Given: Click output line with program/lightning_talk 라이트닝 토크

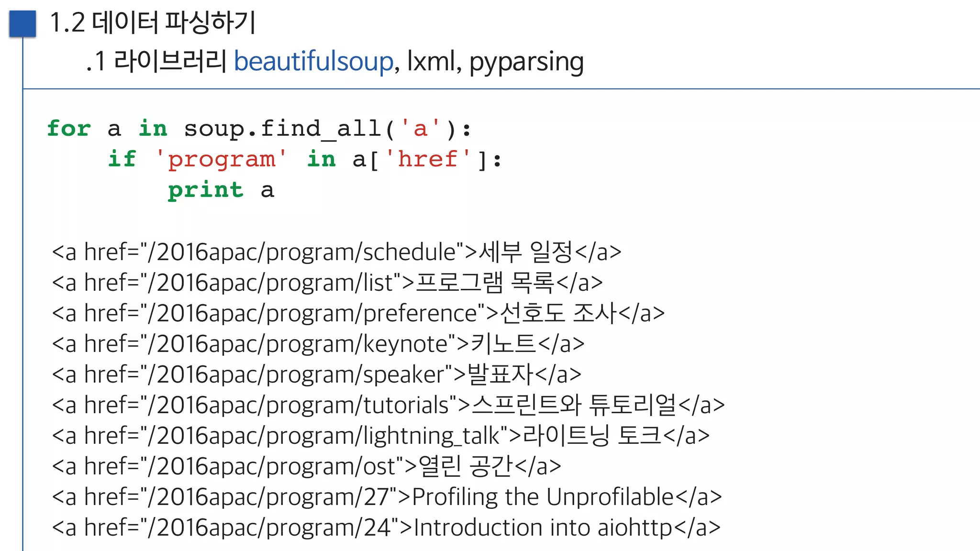Looking at the screenshot, I should click(381, 436).
